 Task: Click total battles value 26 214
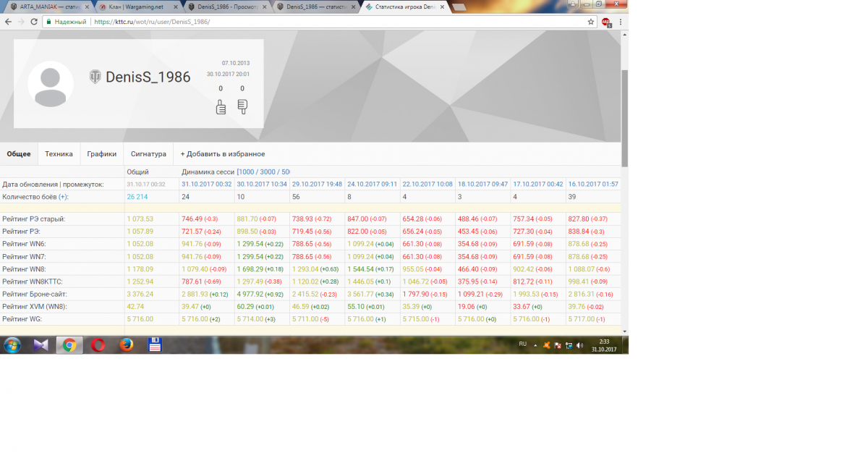pyautogui.click(x=137, y=197)
